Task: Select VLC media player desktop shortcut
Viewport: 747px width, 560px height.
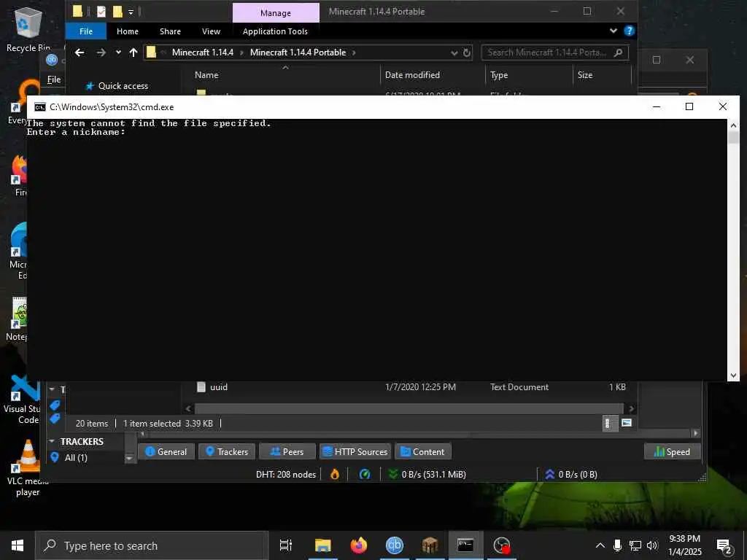Action: click(28, 467)
